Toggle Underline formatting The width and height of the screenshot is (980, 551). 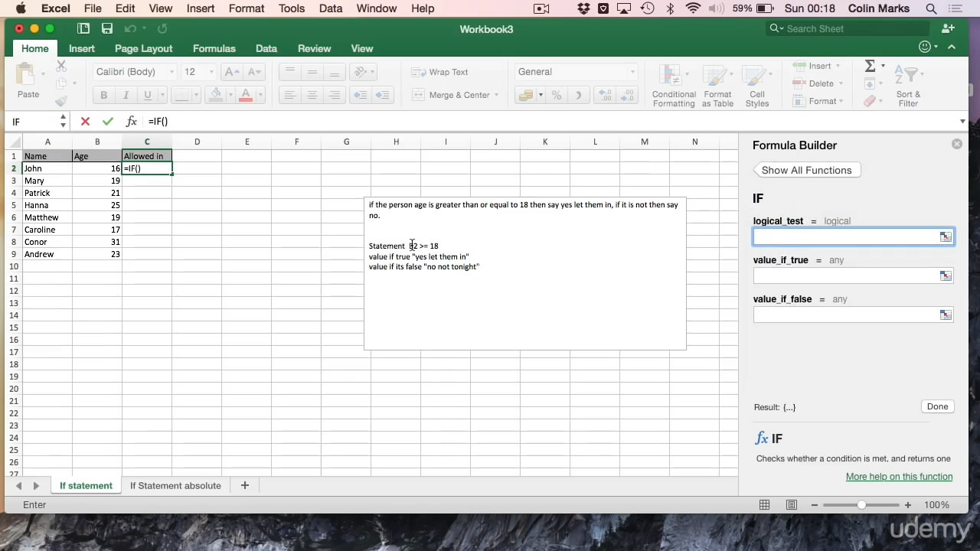point(147,95)
